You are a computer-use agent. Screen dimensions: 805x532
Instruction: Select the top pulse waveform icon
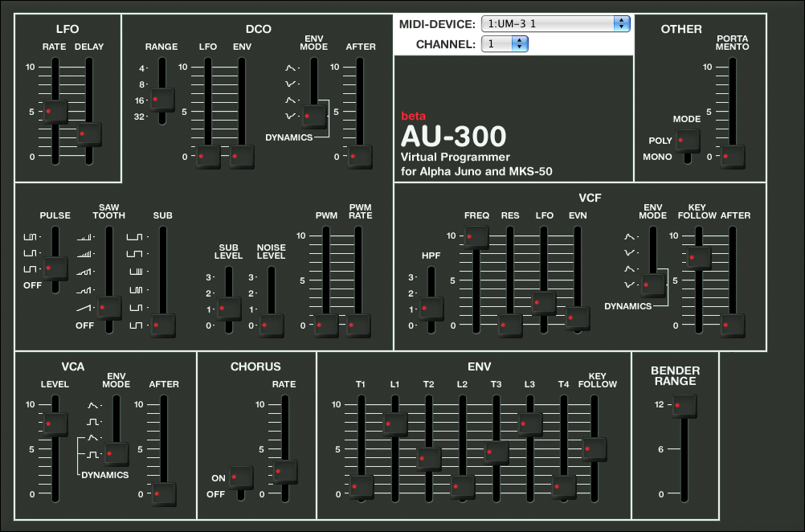(31, 237)
